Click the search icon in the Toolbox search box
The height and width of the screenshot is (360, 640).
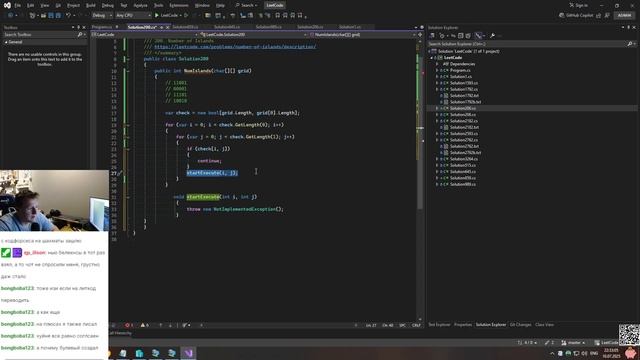tap(80, 35)
